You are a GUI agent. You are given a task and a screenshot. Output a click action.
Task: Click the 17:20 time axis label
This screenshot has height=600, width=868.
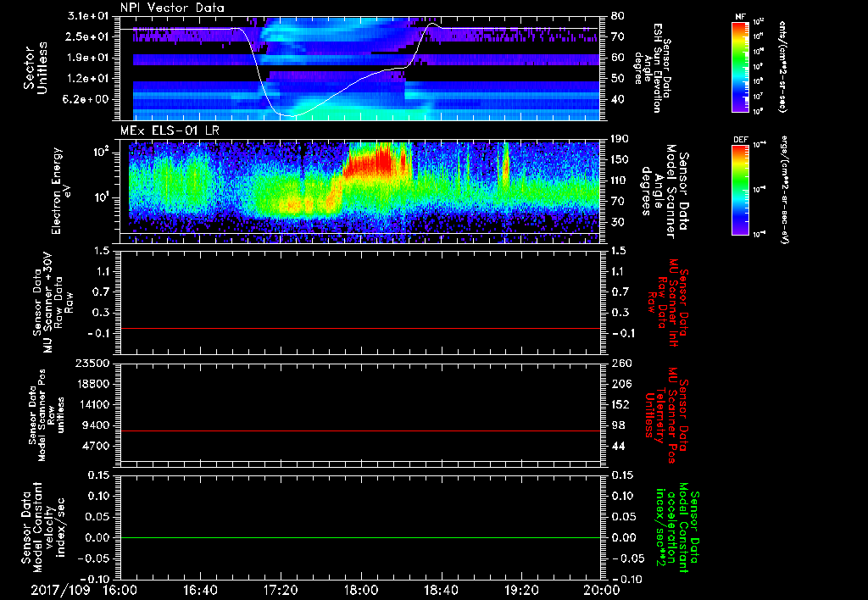click(x=281, y=590)
